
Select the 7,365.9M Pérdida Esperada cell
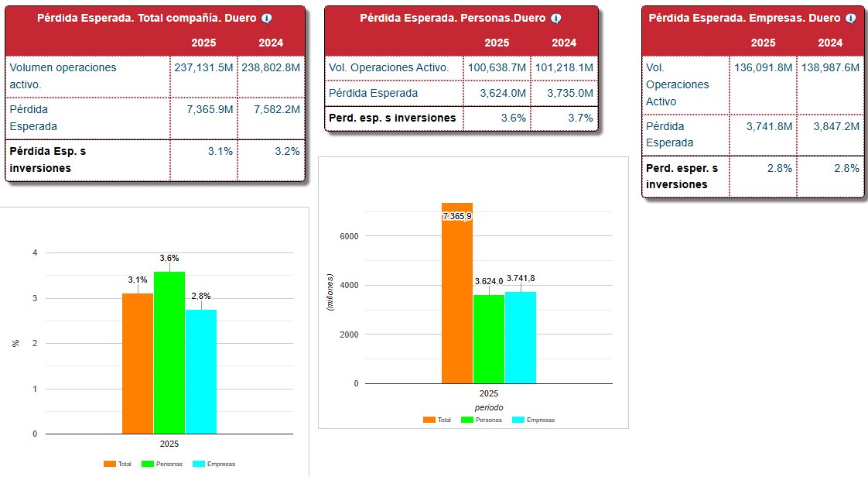point(203,118)
